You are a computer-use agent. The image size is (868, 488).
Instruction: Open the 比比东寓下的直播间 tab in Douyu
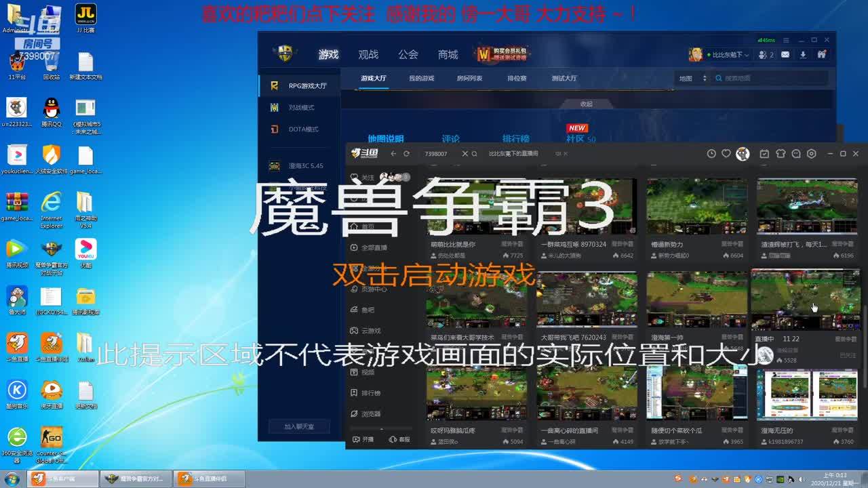(513, 154)
